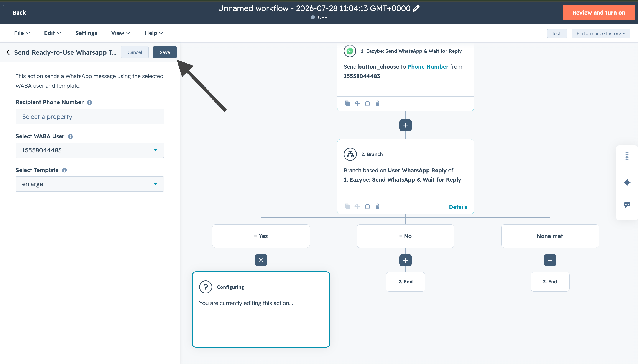Viewport: 638px width, 364px height.
Task: Open the Select WABA User dropdown
Action: 90,150
